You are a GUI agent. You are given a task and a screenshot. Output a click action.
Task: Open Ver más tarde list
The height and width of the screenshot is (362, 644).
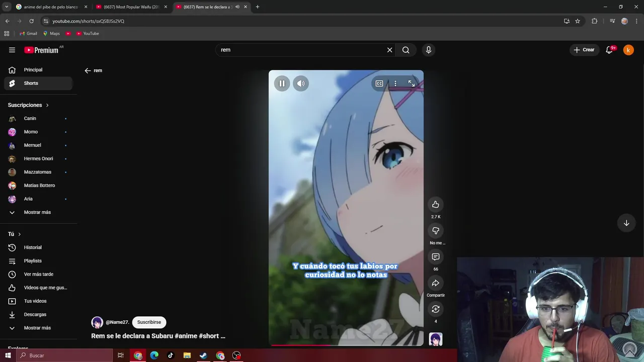(x=38, y=275)
